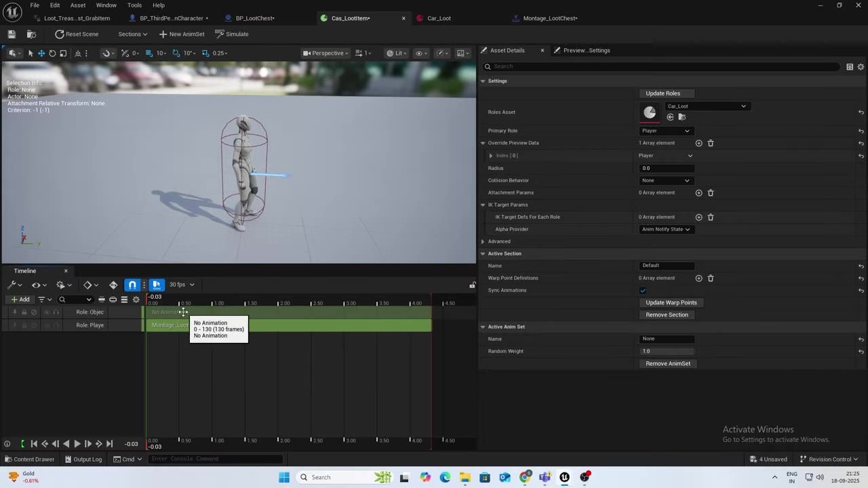Open Alpha Provider Anim Notify State dropdown
868x488 pixels.
point(666,229)
